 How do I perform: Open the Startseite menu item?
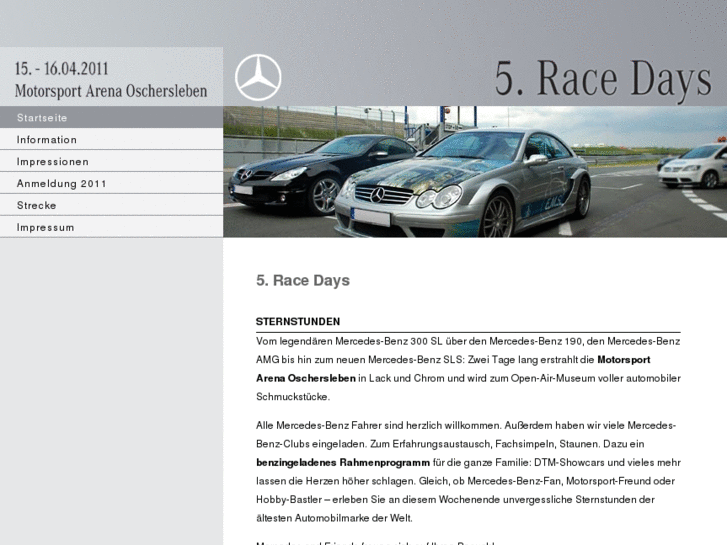click(x=111, y=117)
